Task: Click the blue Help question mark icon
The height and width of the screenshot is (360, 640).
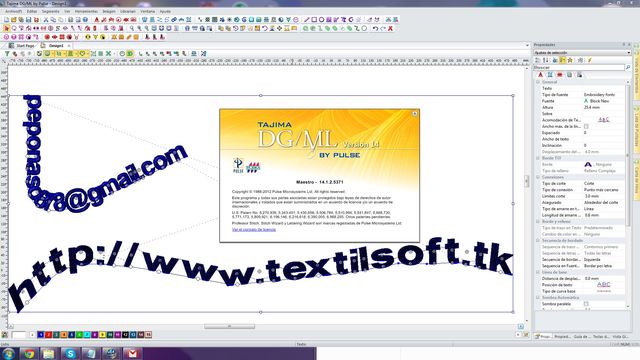Action: (x=85, y=20)
